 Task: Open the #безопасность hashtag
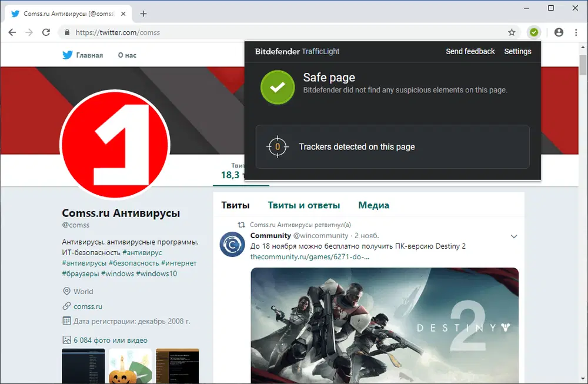tap(133, 263)
